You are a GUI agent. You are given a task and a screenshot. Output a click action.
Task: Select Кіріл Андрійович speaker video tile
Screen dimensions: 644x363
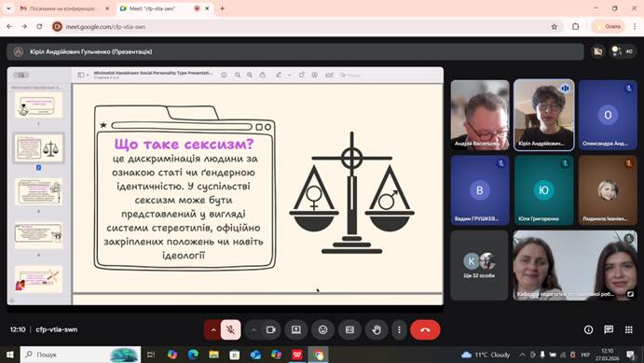pyautogui.click(x=543, y=115)
